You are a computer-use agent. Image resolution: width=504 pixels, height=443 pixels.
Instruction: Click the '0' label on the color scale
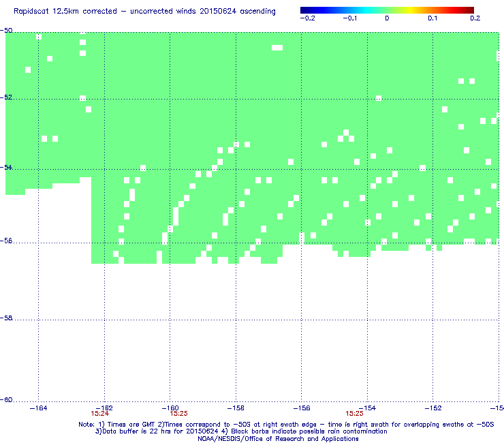[387, 18]
